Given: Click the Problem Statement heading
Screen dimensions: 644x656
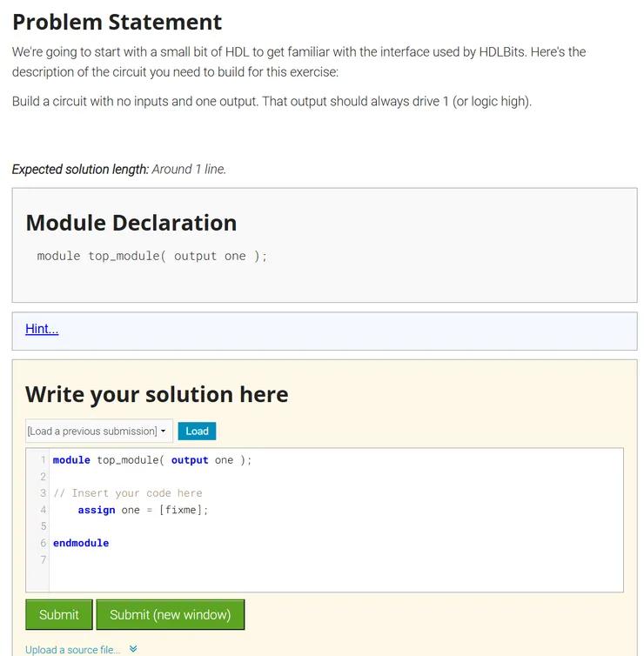Looking at the screenshot, I should [x=117, y=22].
